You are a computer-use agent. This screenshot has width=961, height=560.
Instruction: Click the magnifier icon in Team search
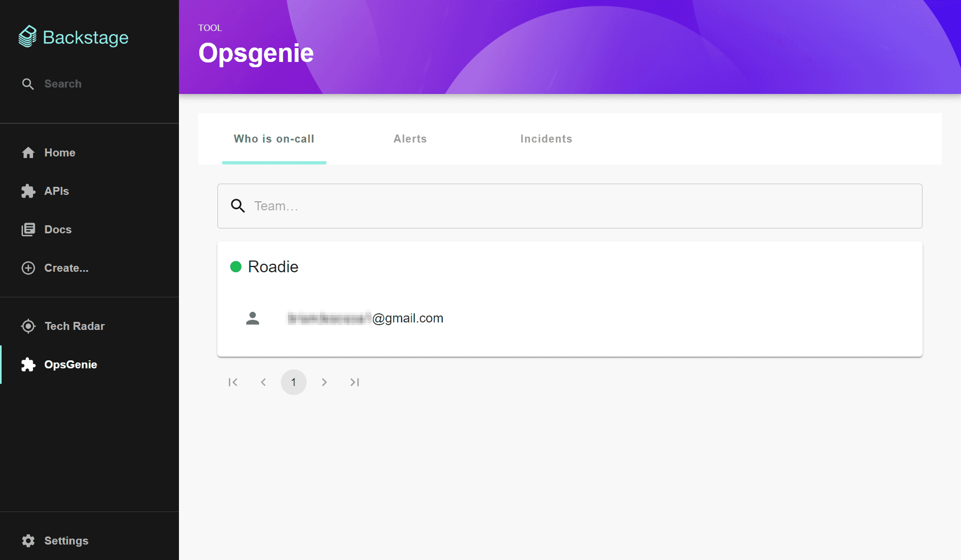pos(238,206)
